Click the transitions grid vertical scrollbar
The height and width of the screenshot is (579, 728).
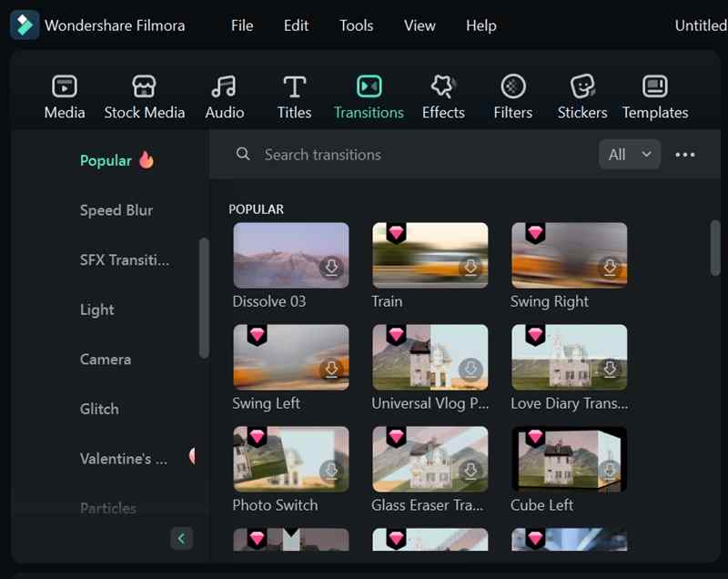715,249
